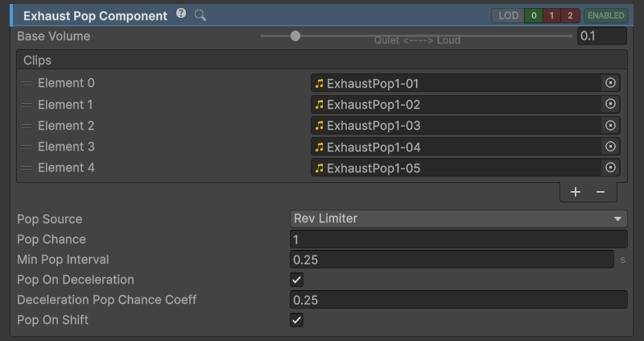The height and width of the screenshot is (341, 644).
Task: Open object picker for ExhaustPop1-04
Action: pyautogui.click(x=610, y=147)
